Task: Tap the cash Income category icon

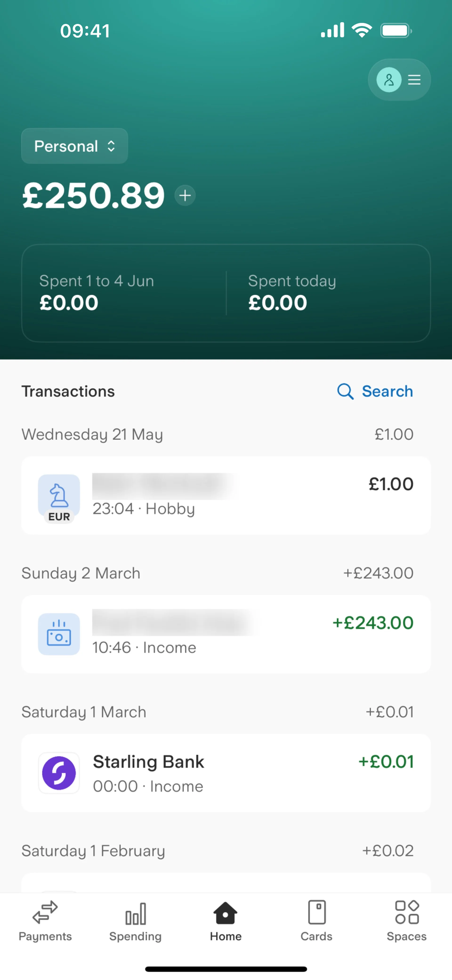Action: (x=59, y=634)
